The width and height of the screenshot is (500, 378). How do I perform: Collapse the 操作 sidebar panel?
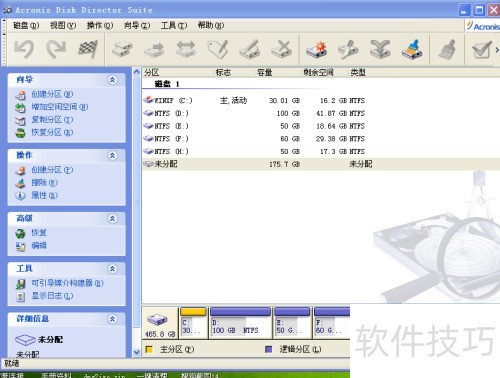113,155
